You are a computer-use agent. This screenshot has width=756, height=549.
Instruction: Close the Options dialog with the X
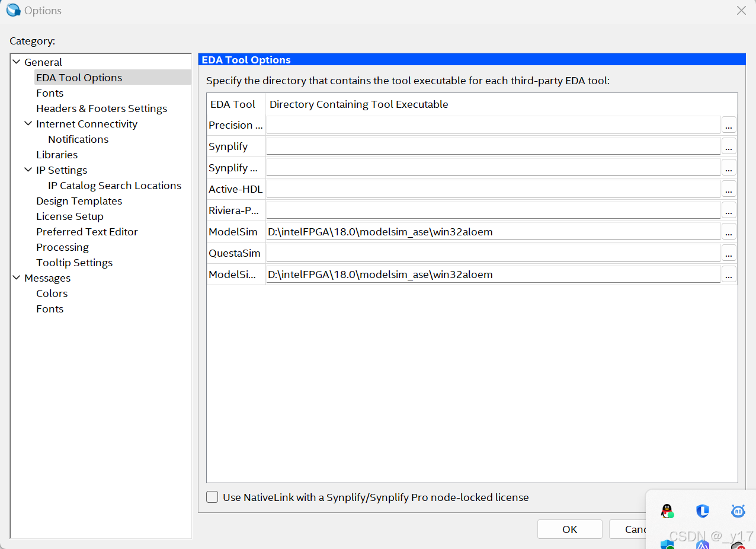tap(741, 10)
